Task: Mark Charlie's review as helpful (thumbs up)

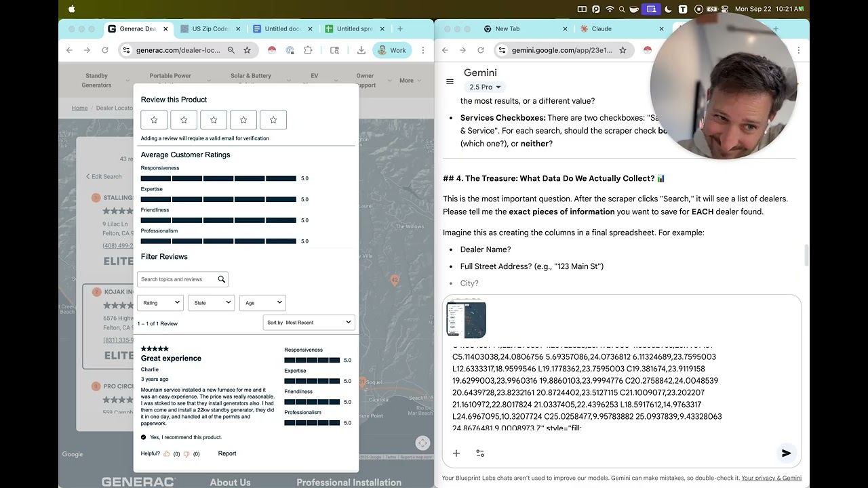Action: [x=167, y=453]
